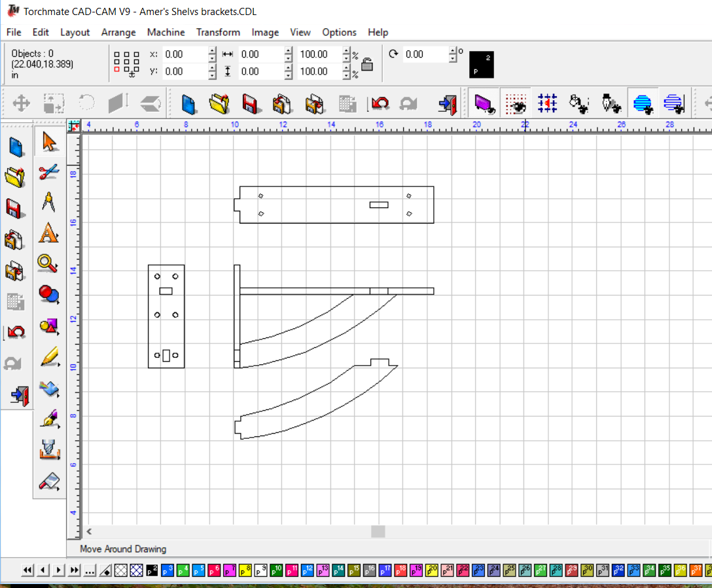The width and height of the screenshot is (712, 588).
Task: Toggle the proportional scaling lock icon
Action: coord(366,63)
